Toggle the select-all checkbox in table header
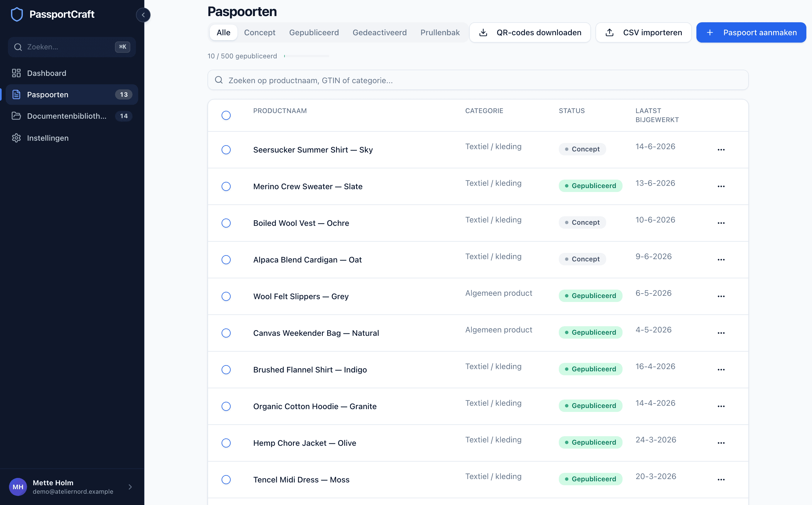Viewport: 812px width, 505px height. click(x=226, y=115)
